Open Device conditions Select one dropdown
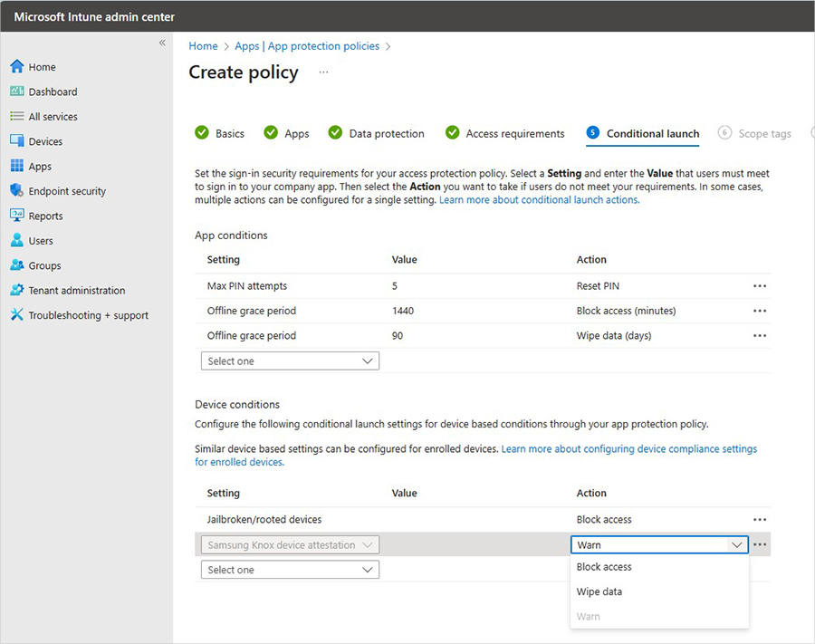 (x=290, y=570)
